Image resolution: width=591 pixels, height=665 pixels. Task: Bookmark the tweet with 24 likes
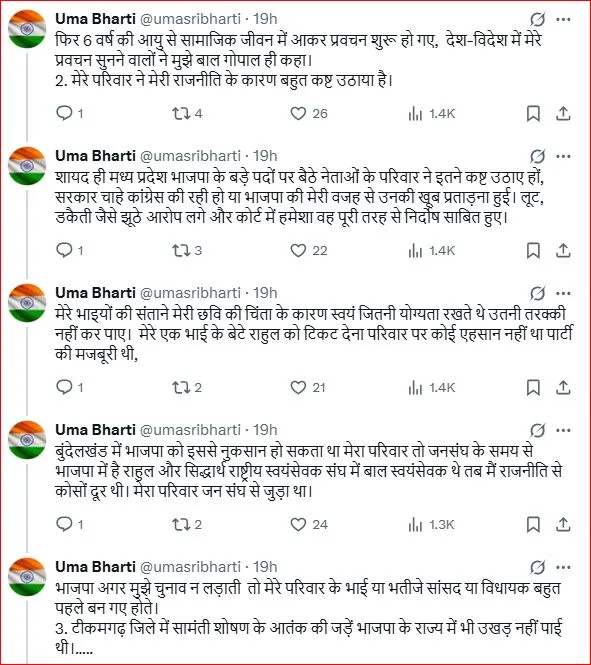pyautogui.click(x=533, y=524)
